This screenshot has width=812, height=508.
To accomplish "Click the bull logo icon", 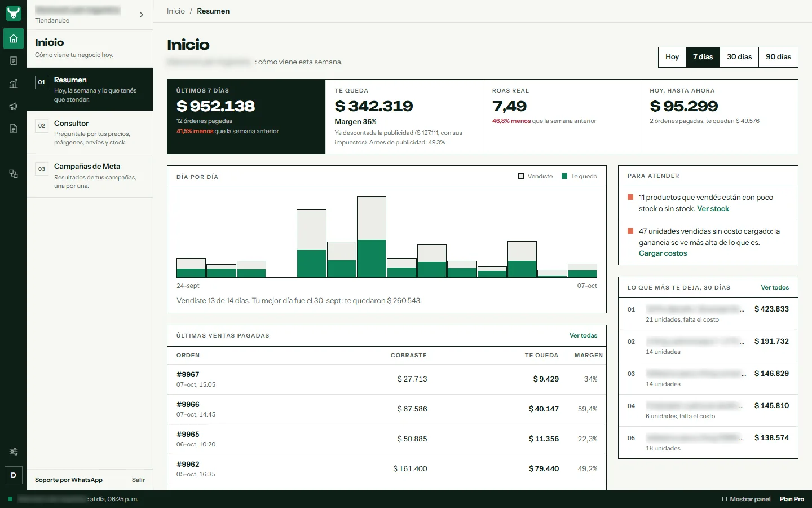I will pyautogui.click(x=14, y=13).
